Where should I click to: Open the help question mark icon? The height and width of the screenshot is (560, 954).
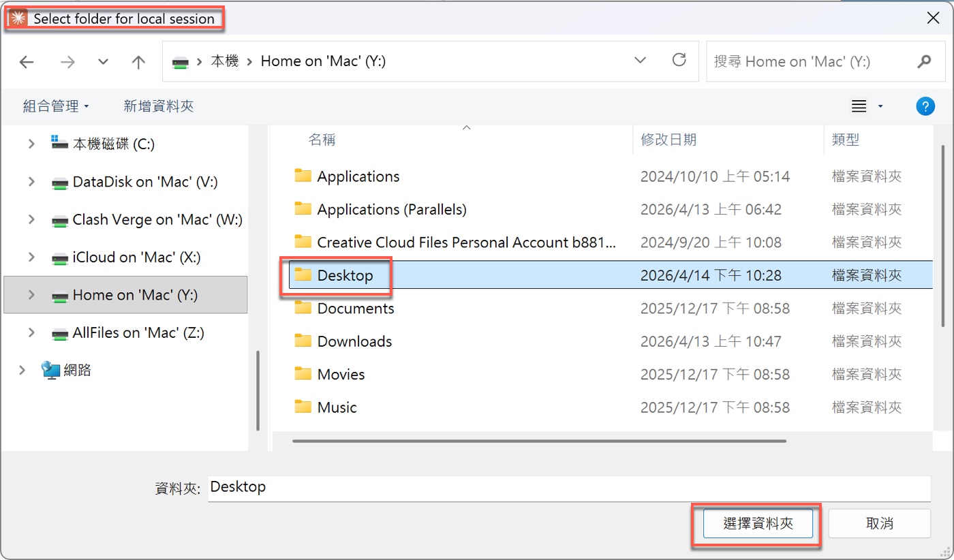pyautogui.click(x=925, y=106)
